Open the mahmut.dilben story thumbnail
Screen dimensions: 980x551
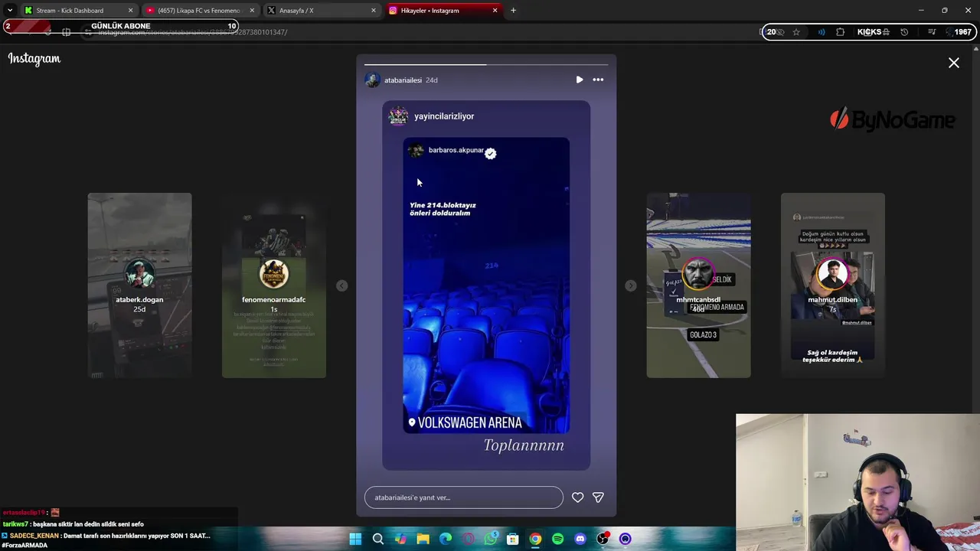tap(833, 285)
